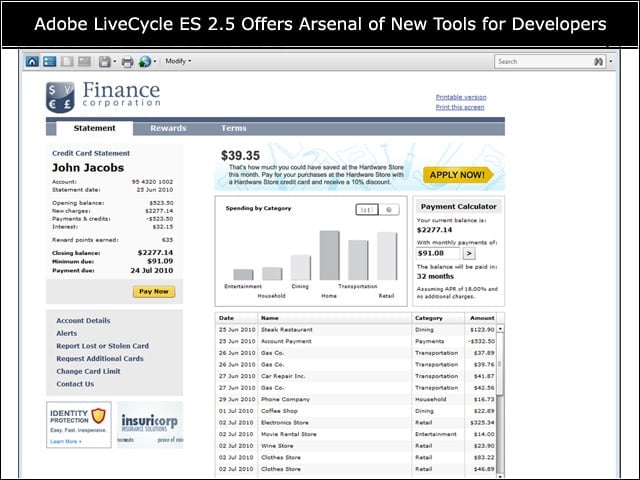Click the Dining bar in the chart
Screen dimensions: 640x480
coord(300,268)
